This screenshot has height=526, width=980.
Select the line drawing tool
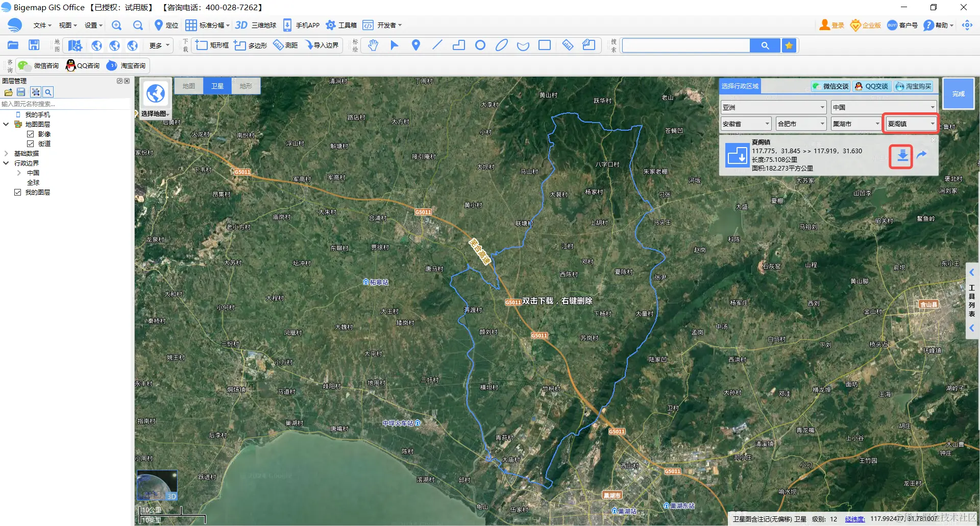437,45
